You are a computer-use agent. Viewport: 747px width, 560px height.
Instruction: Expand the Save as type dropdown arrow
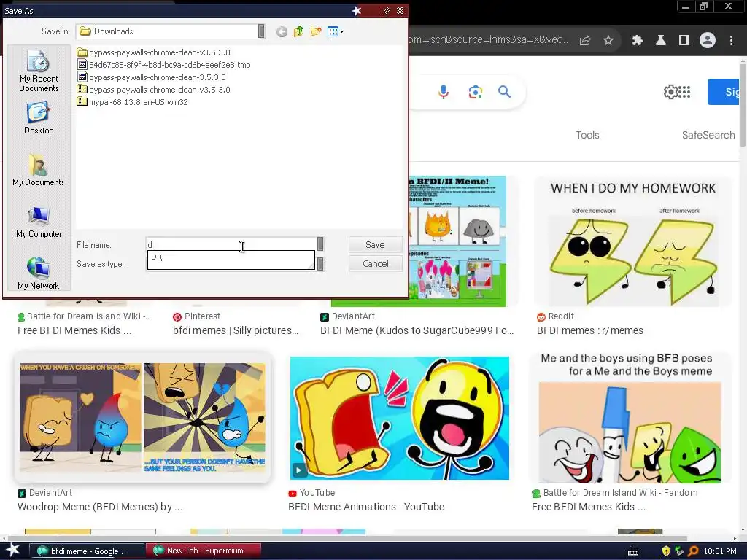tap(320, 264)
